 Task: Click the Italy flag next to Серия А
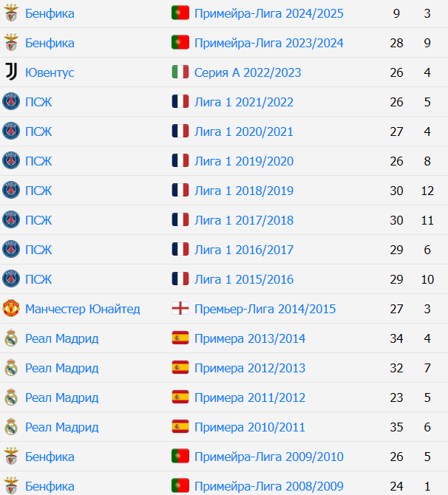180,72
